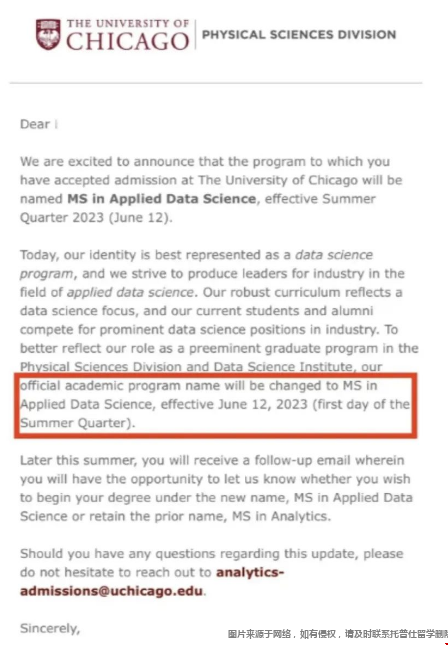Screen dimensions: 448x645
Task: Click the CHICAGO wordmark in the header
Action: [x=128, y=42]
